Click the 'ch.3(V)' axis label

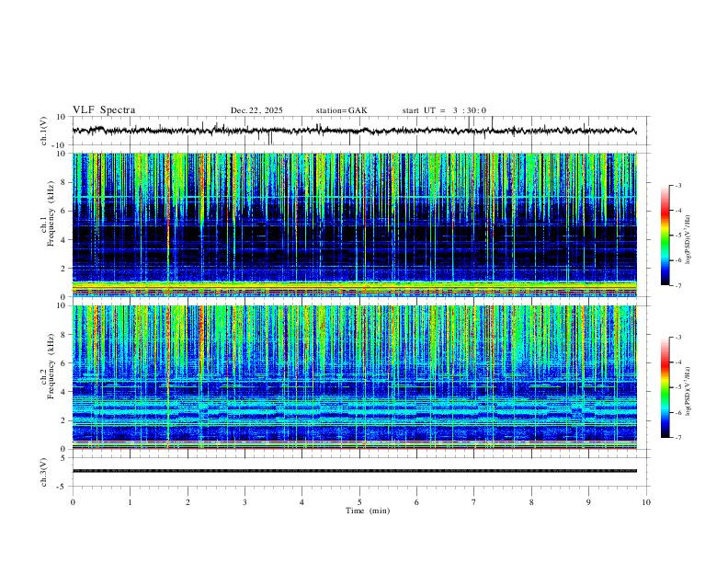pos(44,472)
